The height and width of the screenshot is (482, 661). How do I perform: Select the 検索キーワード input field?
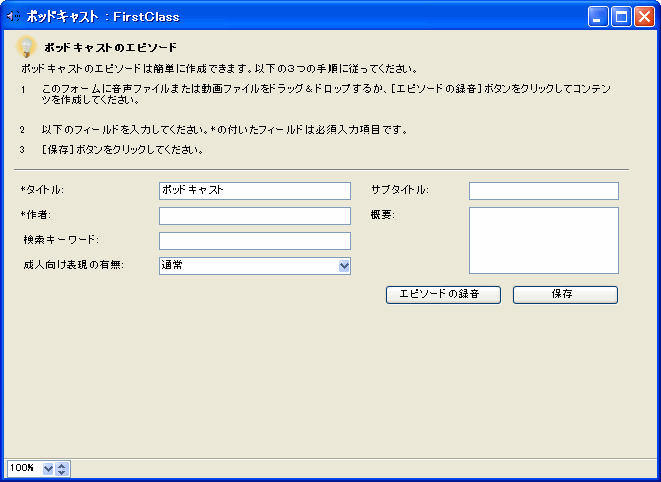(x=254, y=241)
